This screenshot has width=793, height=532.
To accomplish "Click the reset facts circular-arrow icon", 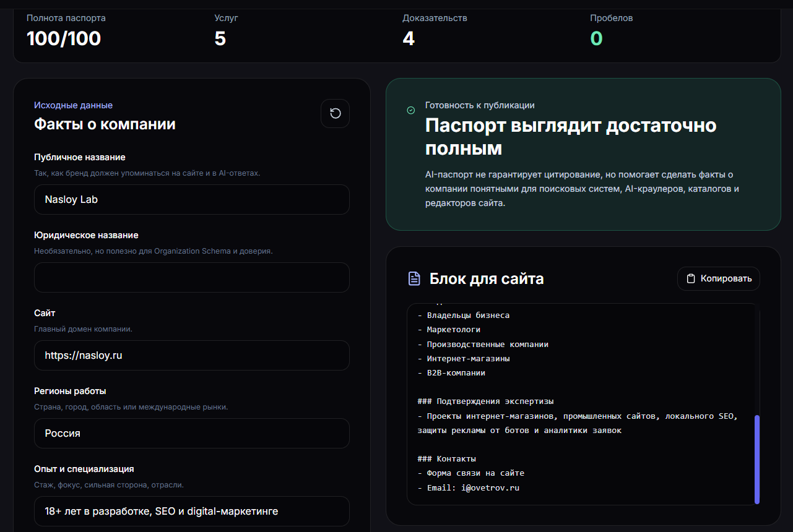I will pyautogui.click(x=335, y=113).
